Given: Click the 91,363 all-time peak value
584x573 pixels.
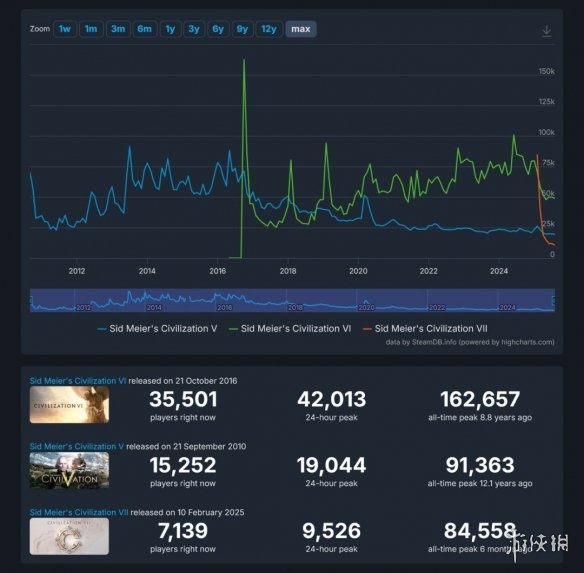Looking at the screenshot, I should click(x=480, y=465).
